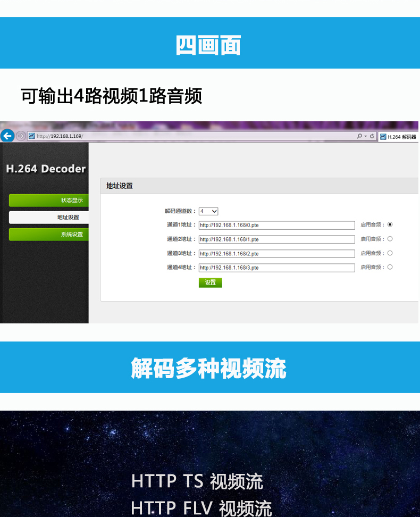Screen dimensions: 420x517
Task: Select the channel 4 启用音频 radio button
Action: click(390, 267)
